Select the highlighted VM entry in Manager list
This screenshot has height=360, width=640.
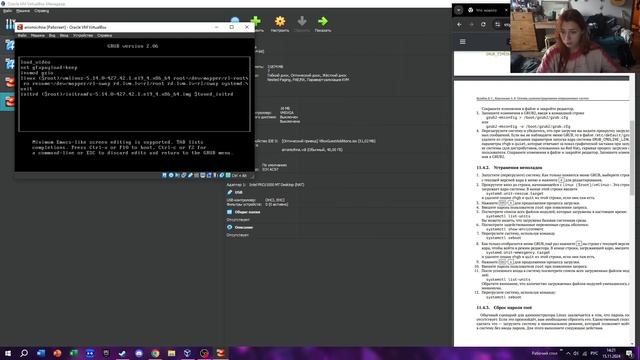point(8,101)
